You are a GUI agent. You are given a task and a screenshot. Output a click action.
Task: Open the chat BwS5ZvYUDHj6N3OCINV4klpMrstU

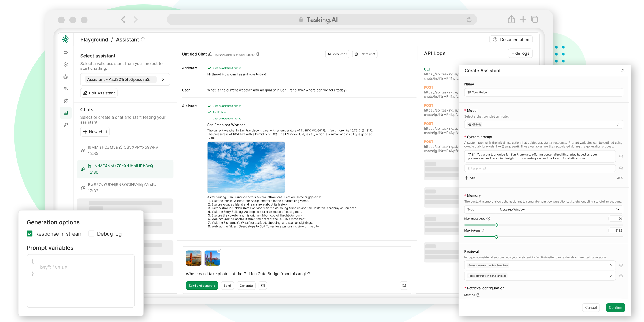click(122, 188)
